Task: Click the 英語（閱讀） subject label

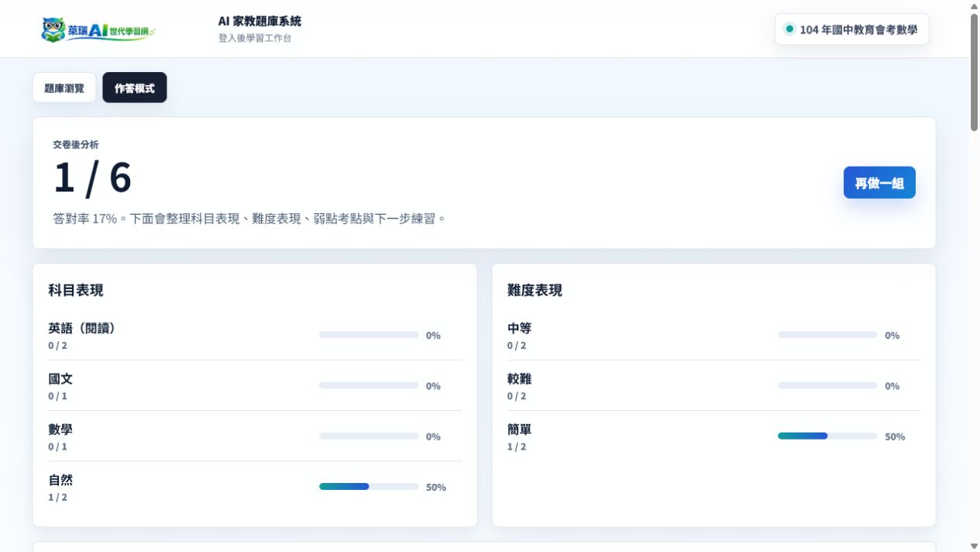Action: [x=82, y=328]
